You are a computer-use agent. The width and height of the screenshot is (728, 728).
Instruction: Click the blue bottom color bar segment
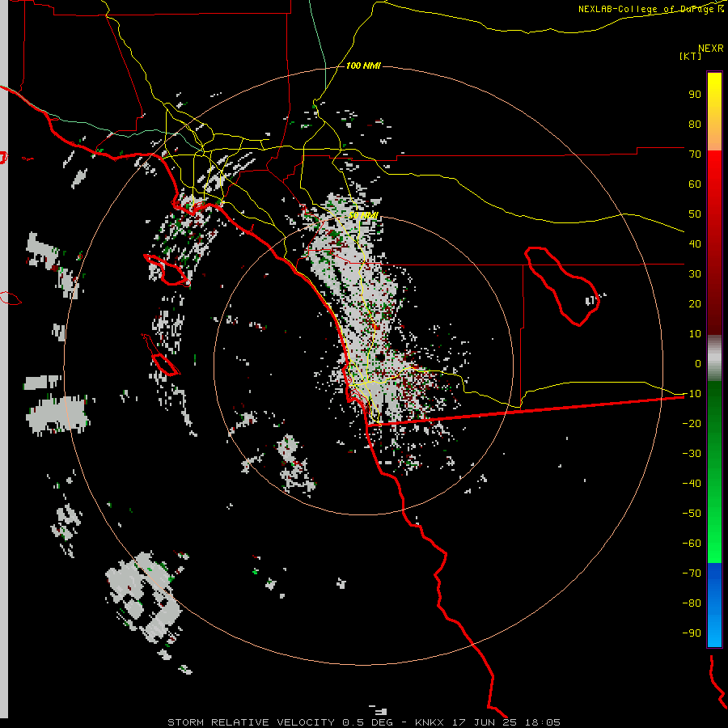714,605
